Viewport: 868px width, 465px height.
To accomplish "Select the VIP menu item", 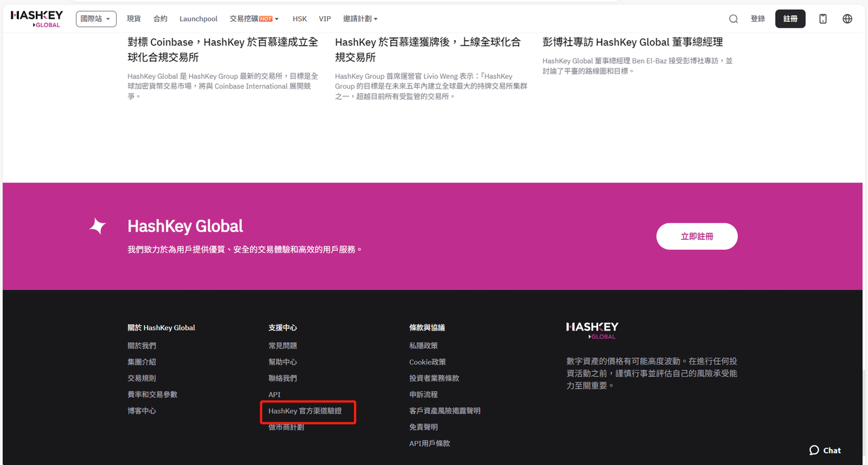I will [325, 19].
